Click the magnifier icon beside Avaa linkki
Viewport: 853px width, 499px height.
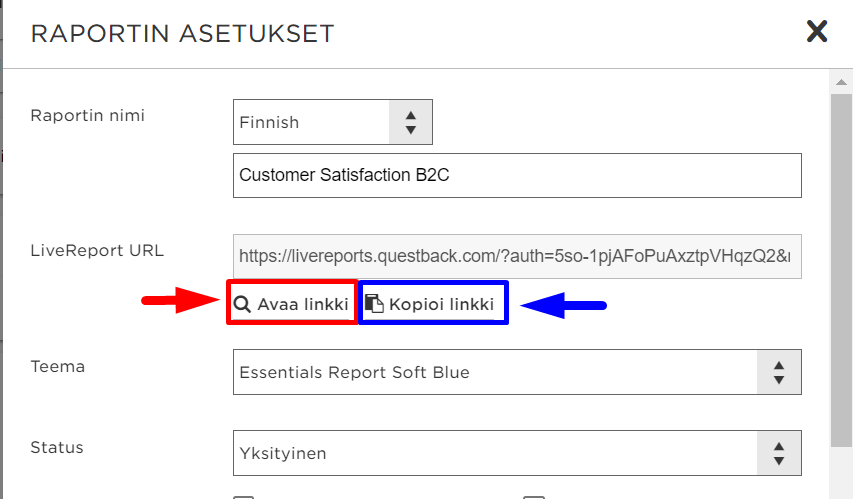click(x=242, y=304)
